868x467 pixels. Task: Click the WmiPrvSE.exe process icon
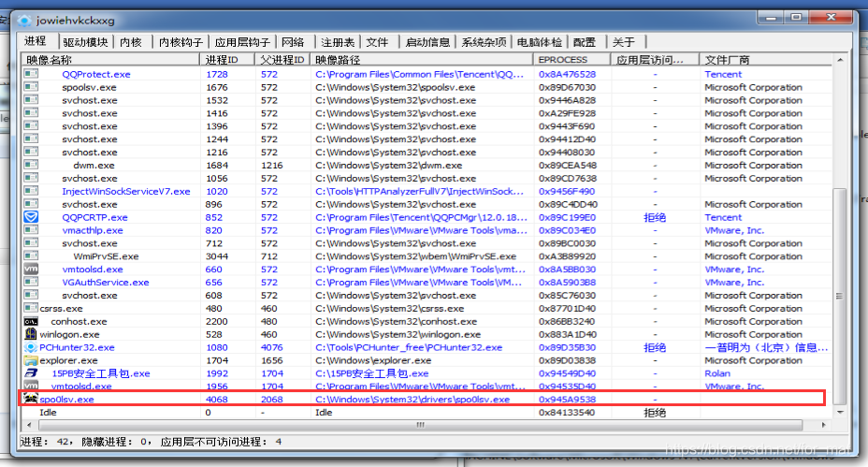[x=31, y=255]
